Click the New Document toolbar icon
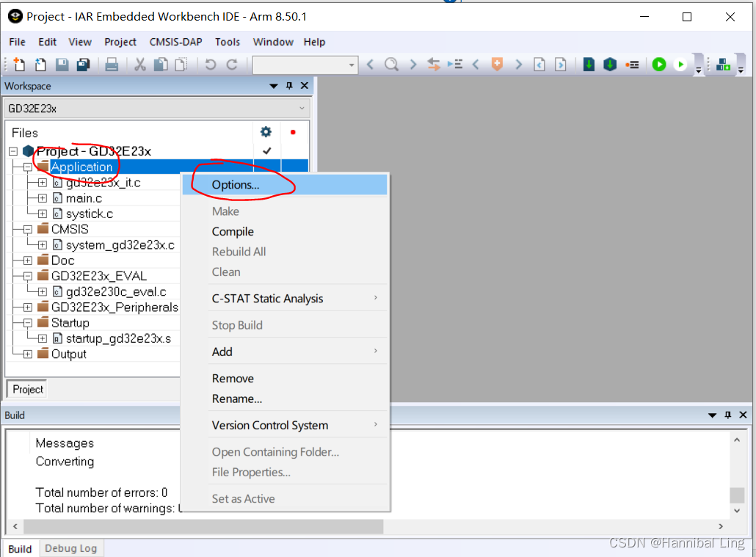 (x=19, y=64)
